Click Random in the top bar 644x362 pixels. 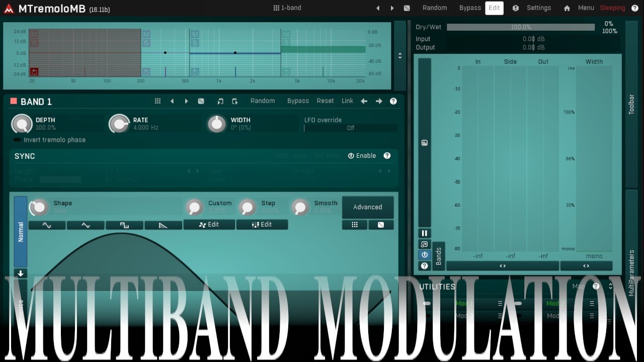click(x=435, y=8)
